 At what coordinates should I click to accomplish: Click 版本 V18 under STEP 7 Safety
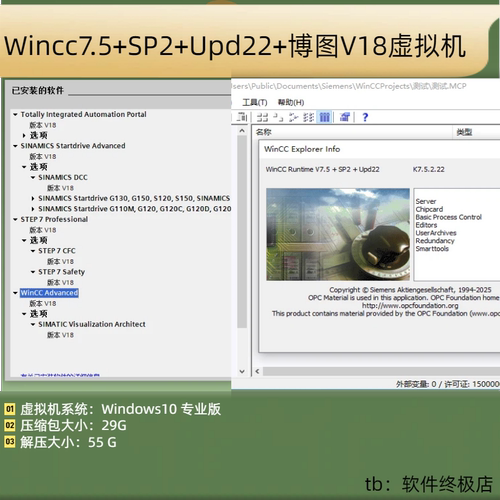point(60,282)
